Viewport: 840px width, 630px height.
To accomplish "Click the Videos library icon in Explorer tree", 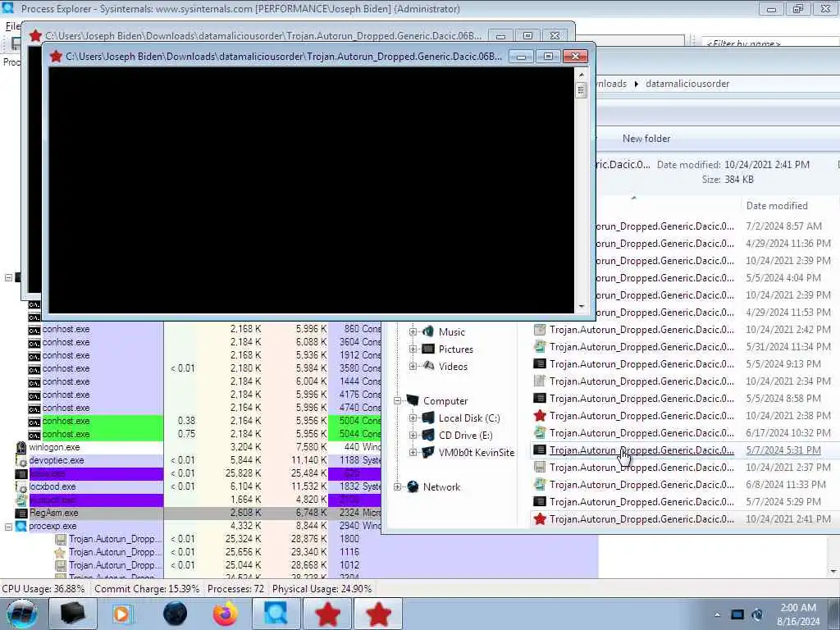I will [x=427, y=366].
